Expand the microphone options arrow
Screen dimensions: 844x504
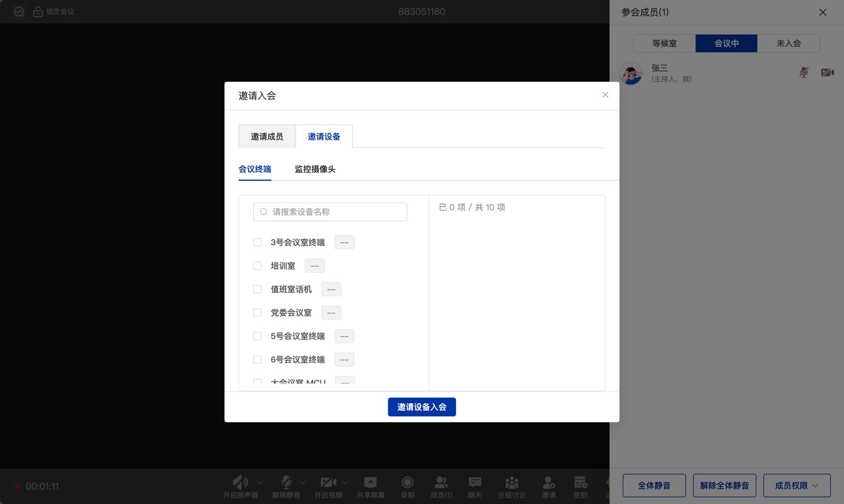(303, 482)
